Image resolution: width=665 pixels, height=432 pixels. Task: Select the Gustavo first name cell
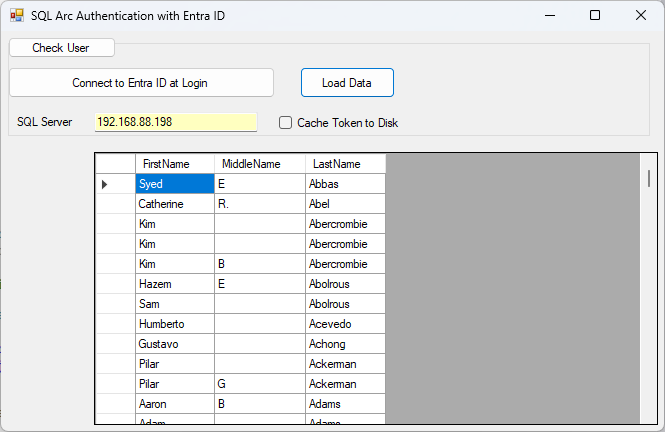(x=174, y=344)
